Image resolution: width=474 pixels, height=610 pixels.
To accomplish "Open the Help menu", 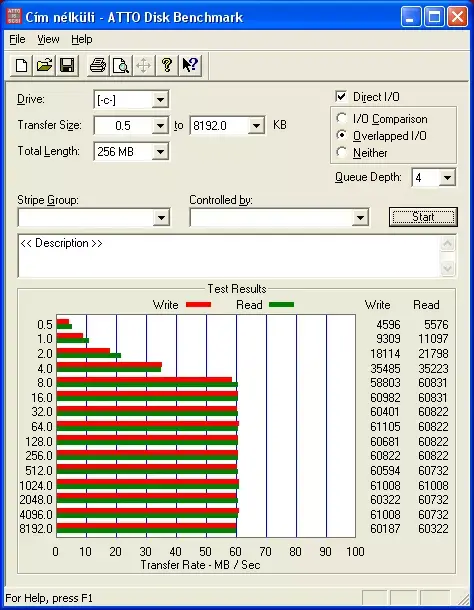I will (82, 39).
